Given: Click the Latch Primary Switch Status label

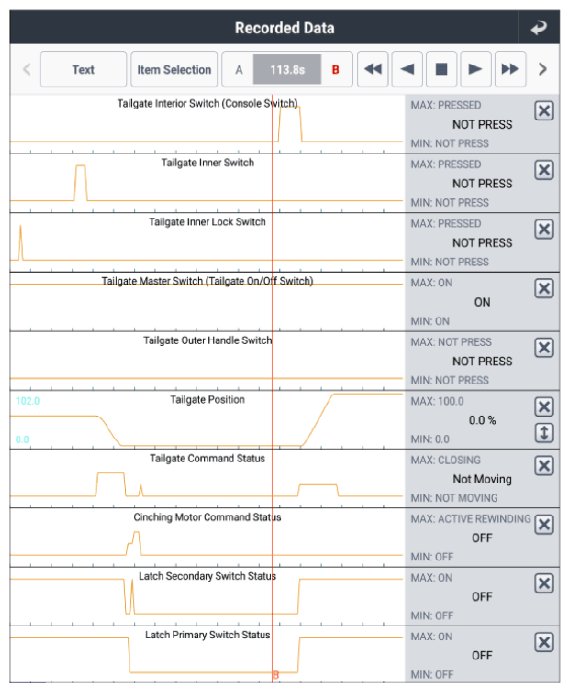Looking at the screenshot, I should [x=207, y=635].
